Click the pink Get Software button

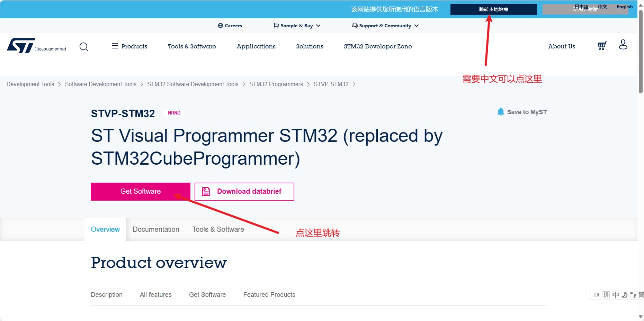tap(141, 192)
